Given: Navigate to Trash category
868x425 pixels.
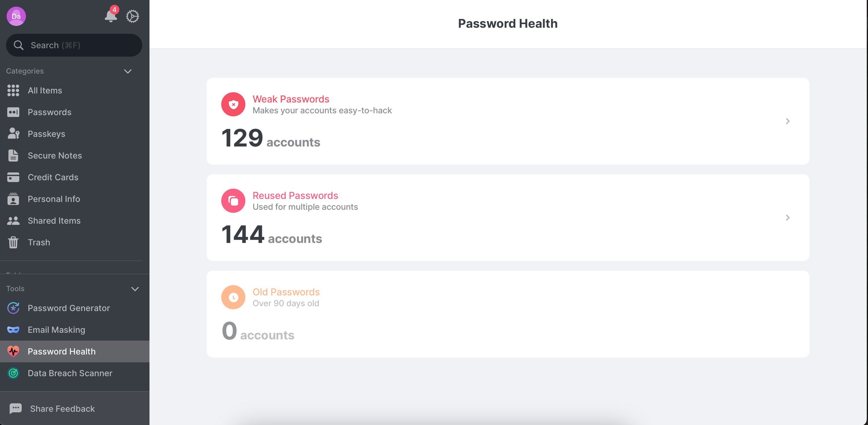Looking at the screenshot, I should click(x=39, y=242).
